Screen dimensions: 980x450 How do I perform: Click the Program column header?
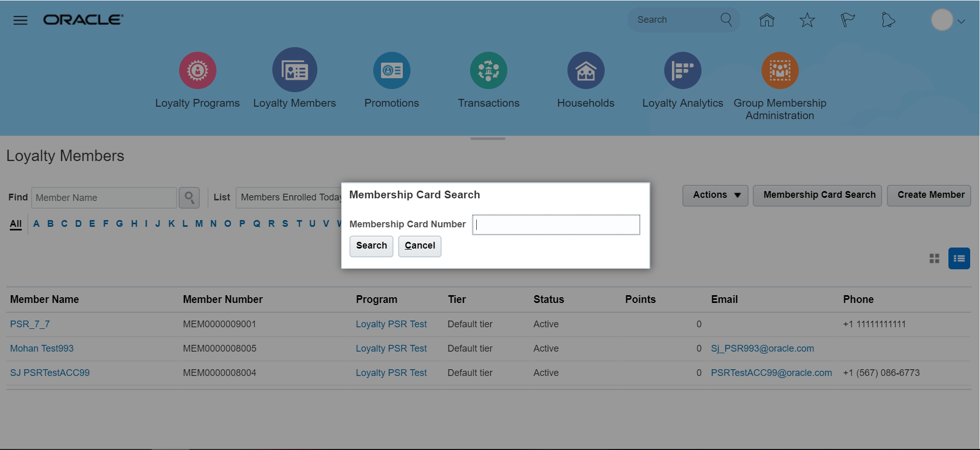376,299
